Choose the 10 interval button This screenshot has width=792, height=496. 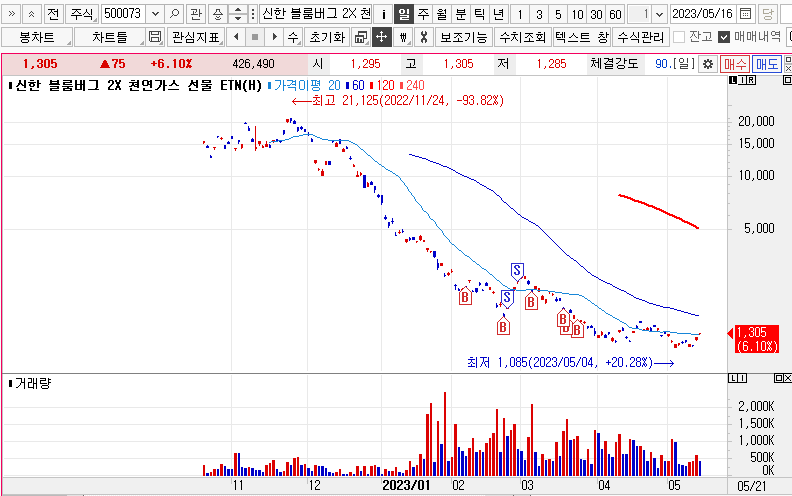pyautogui.click(x=577, y=14)
